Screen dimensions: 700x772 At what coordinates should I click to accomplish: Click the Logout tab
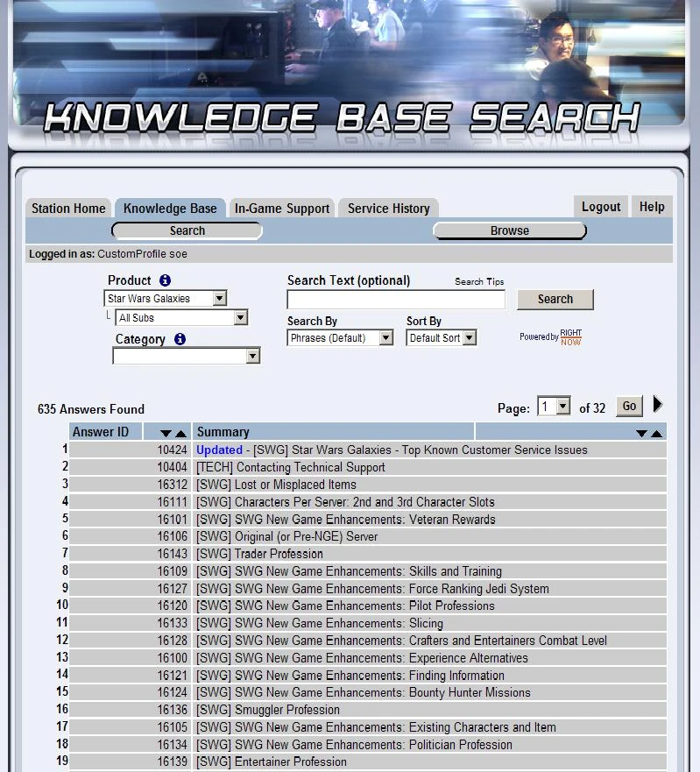(x=601, y=207)
